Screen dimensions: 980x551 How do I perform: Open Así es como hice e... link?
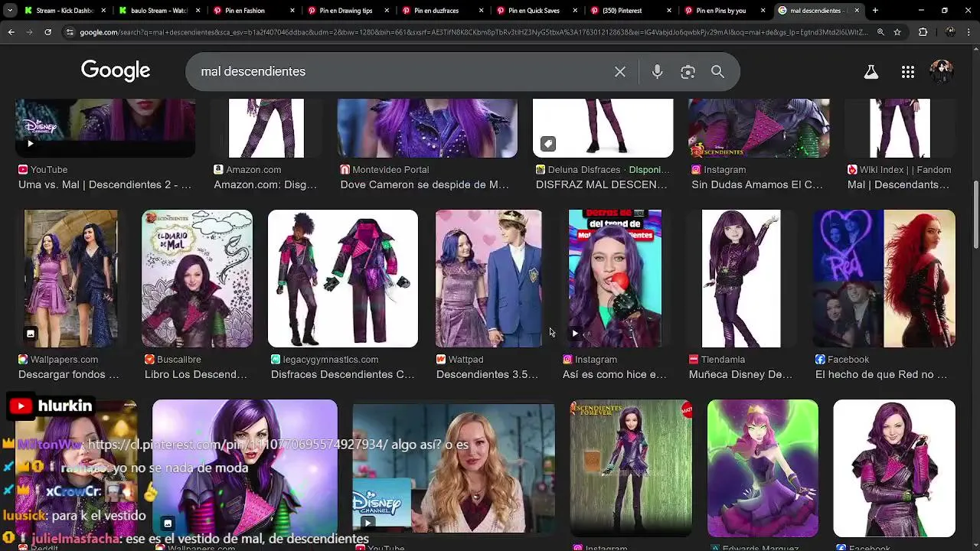[x=614, y=374]
